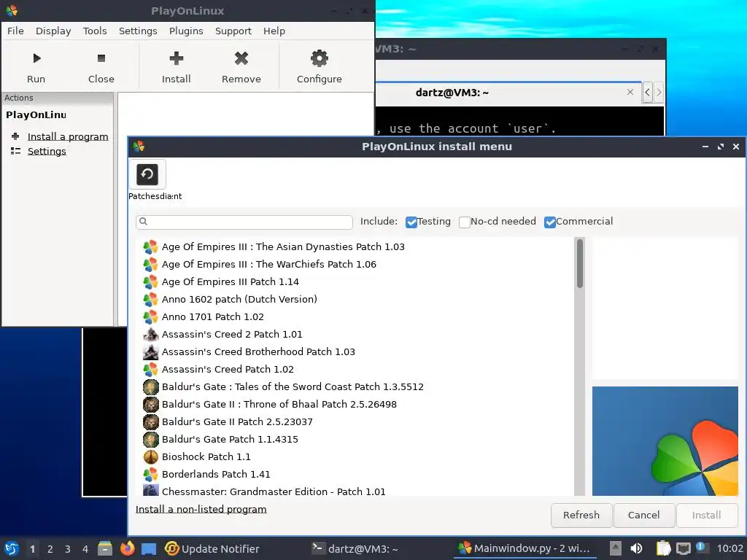
Task: Open the Plugins menu
Action: pyautogui.click(x=186, y=31)
